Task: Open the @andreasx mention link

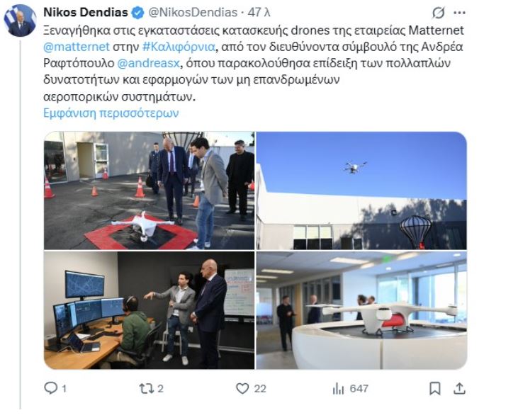Action: [148, 63]
